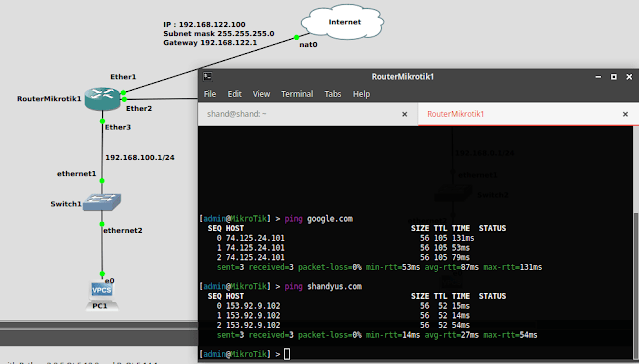Click the IP 192.168.122.100 note text

coord(204,24)
